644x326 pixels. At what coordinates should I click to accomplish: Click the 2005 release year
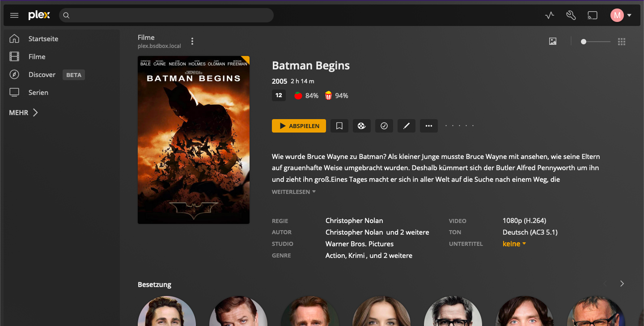(x=280, y=81)
